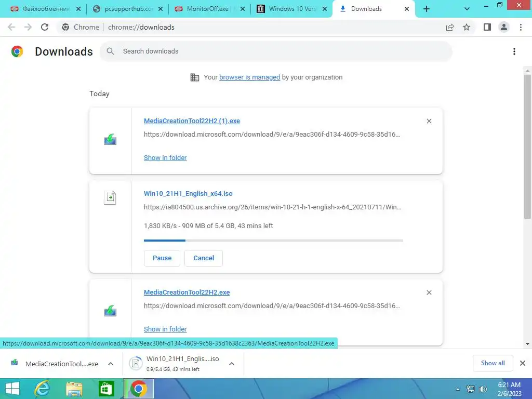Remove MediaCreationTool22H2 (1).exe from the list
532x399 pixels.
429,121
